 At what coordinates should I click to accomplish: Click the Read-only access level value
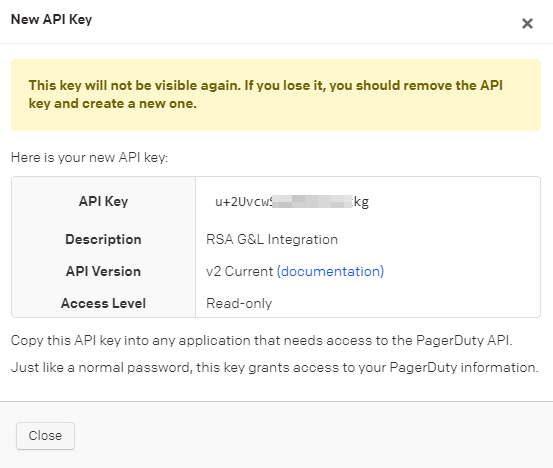[239, 303]
